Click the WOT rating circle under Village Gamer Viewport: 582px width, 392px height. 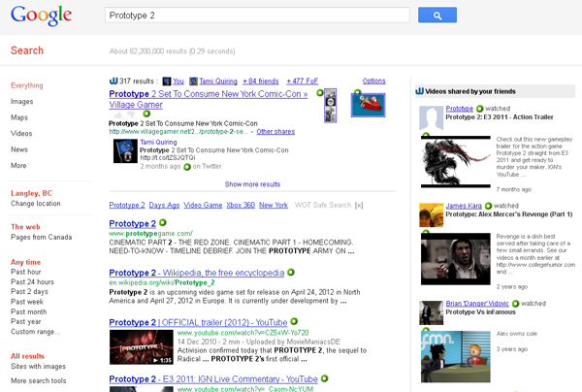(x=146, y=114)
